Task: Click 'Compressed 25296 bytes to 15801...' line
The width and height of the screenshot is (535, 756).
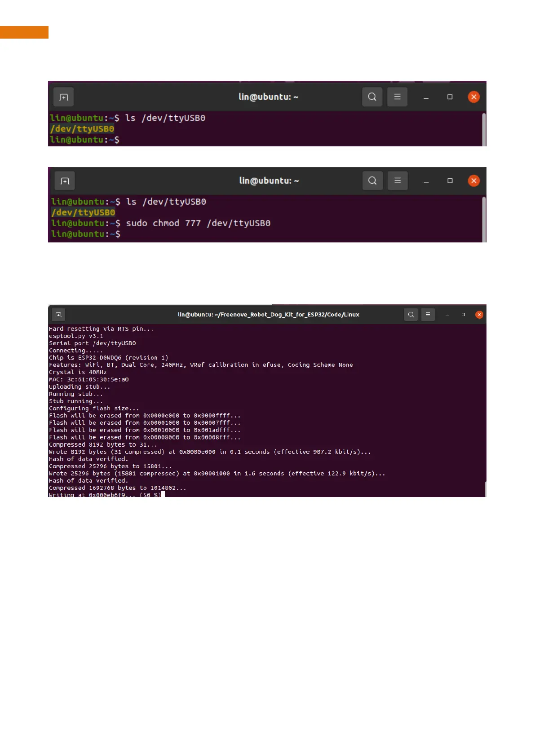Action: (110, 466)
